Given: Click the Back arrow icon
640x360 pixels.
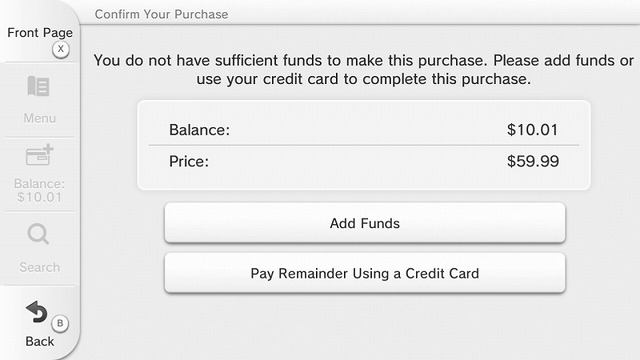Looking at the screenshot, I should click(37, 312).
